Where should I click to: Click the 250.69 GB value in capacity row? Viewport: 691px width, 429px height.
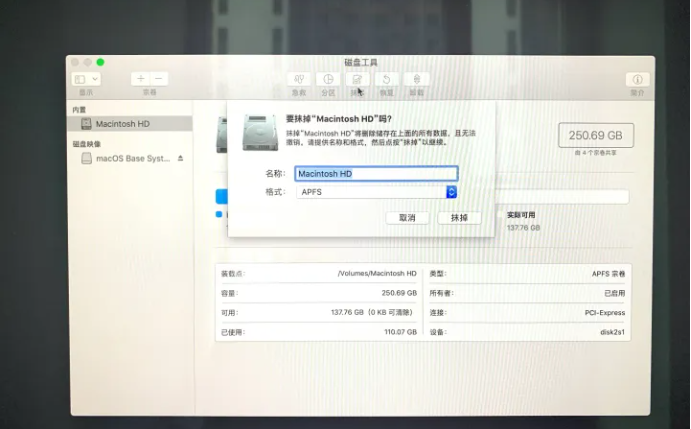[x=399, y=293]
